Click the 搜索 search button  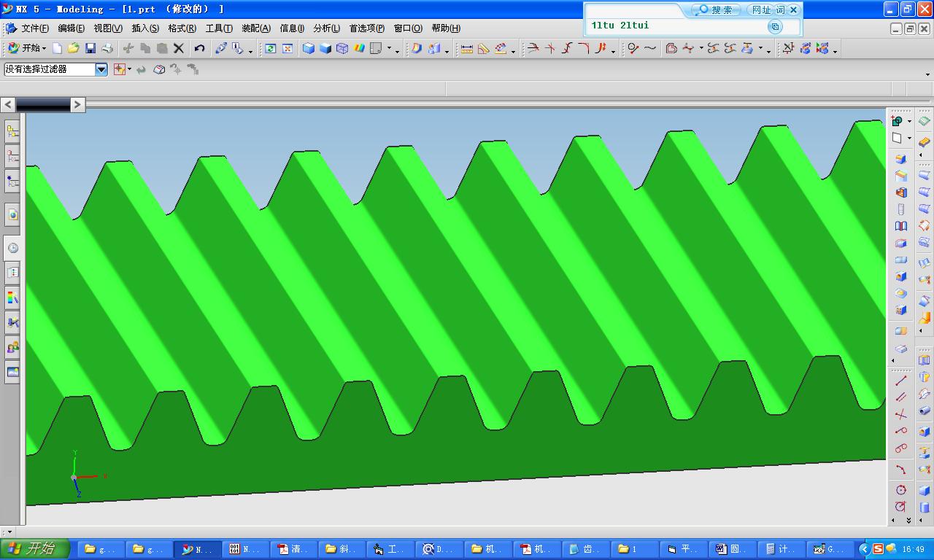pos(715,9)
